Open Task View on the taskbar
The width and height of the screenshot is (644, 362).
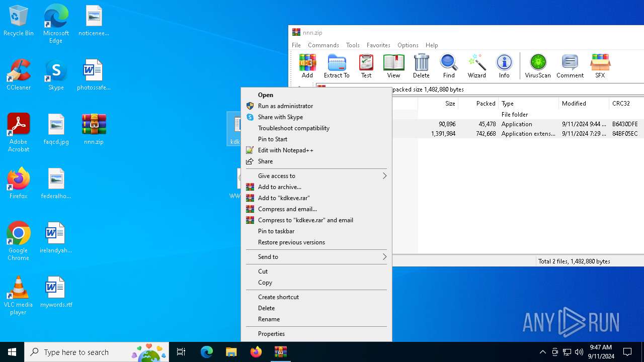point(181,352)
